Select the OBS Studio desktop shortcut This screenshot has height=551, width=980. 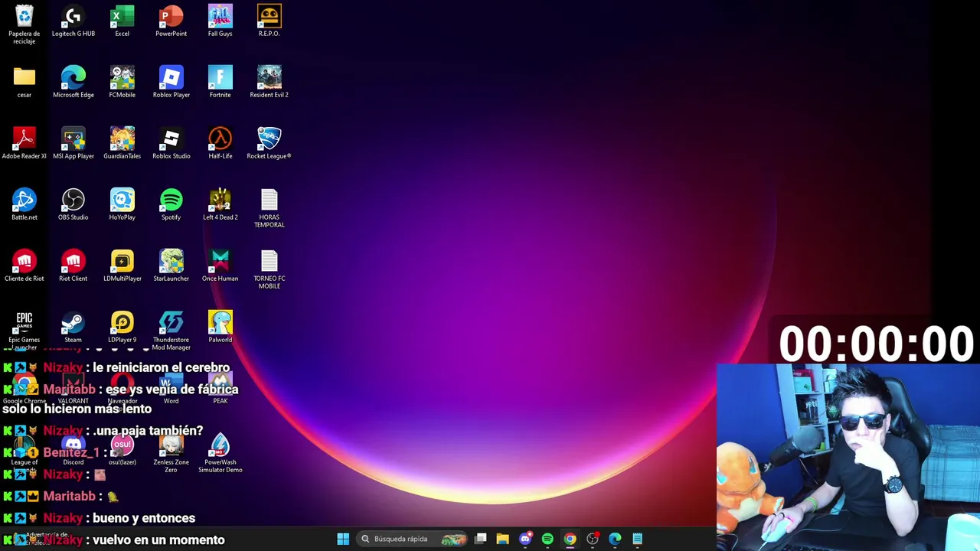click(x=73, y=205)
